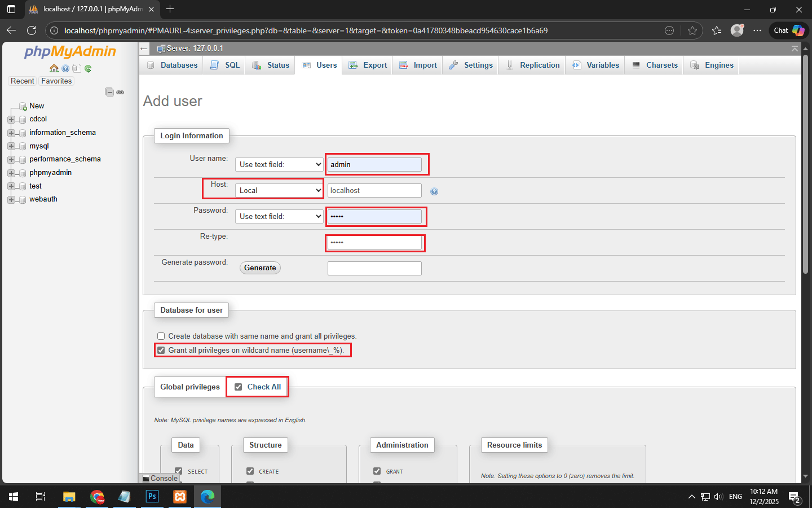This screenshot has height=508, width=812.
Task: Launch Photoshop from the taskbar
Action: pos(152,497)
